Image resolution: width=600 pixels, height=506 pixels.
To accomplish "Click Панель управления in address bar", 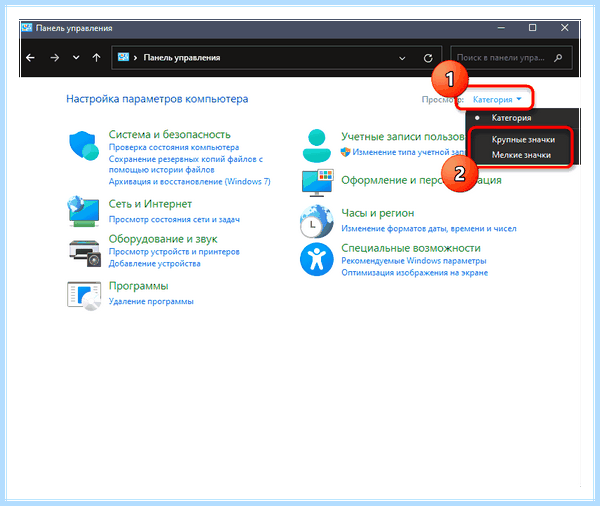I will (x=182, y=58).
